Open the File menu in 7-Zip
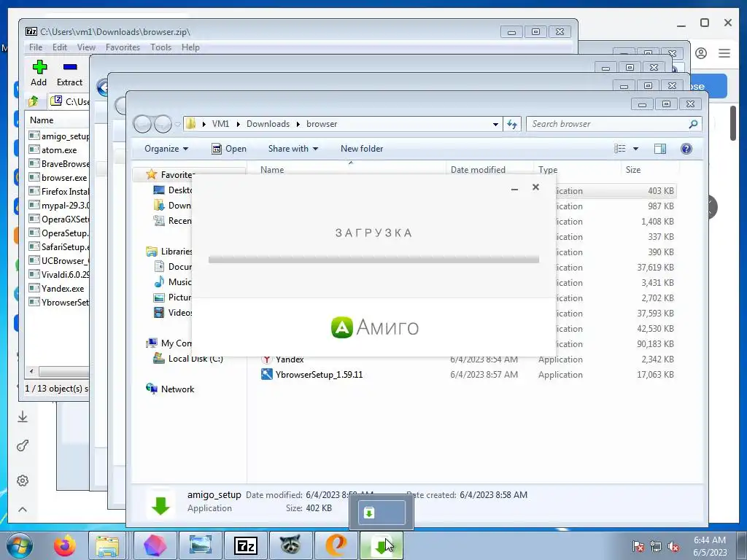Screen dimensions: 747x560 pyautogui.click(x=35, y=47)
